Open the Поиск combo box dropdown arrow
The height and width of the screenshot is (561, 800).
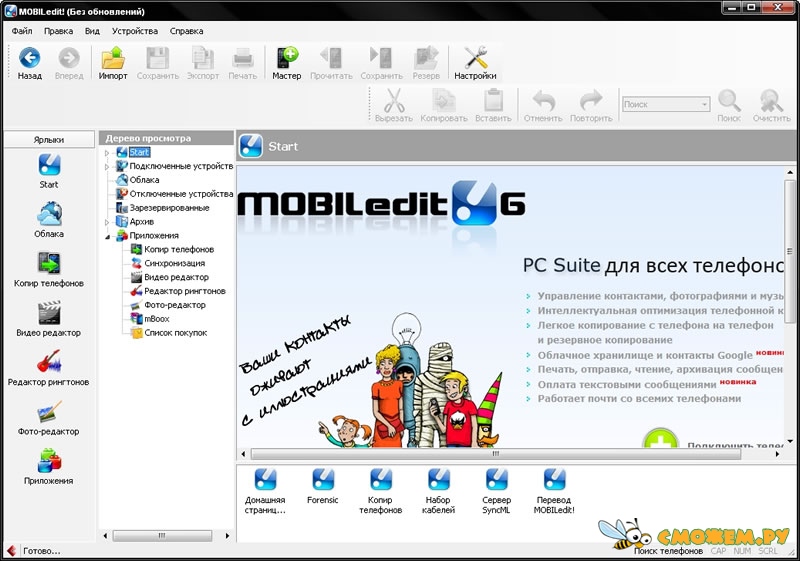click(x=704, y=104)
